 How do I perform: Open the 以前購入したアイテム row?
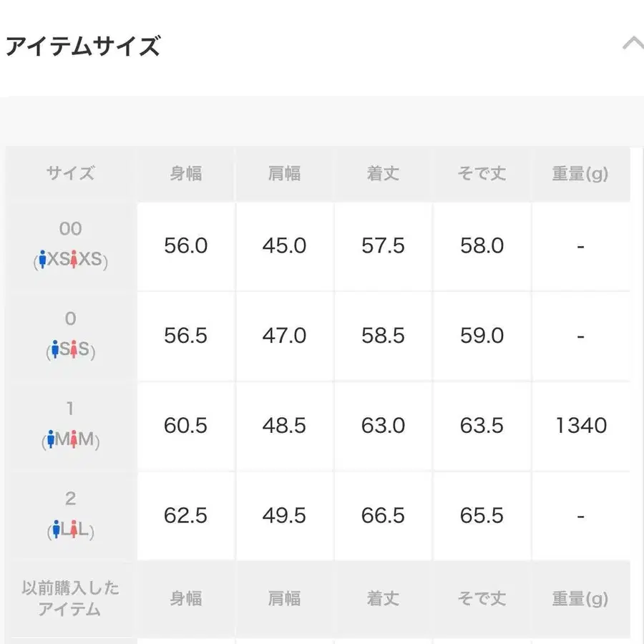(69, 598)
